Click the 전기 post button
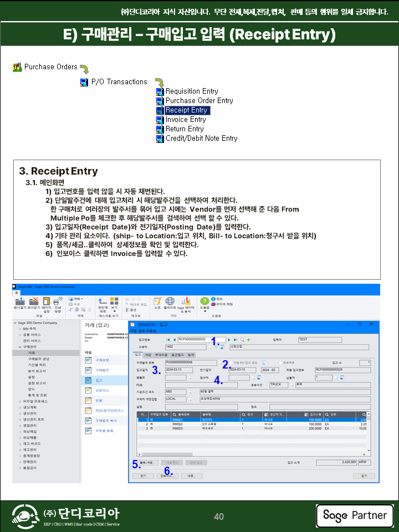The height and width of the screenshot is (532, 399). tap(143, 477)
